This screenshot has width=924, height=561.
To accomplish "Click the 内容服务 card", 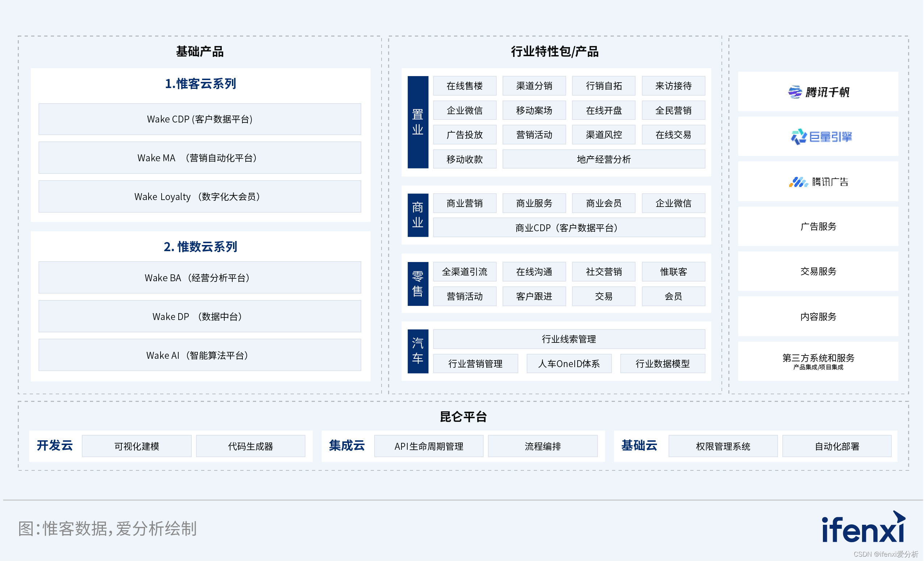I will (818, 316).
